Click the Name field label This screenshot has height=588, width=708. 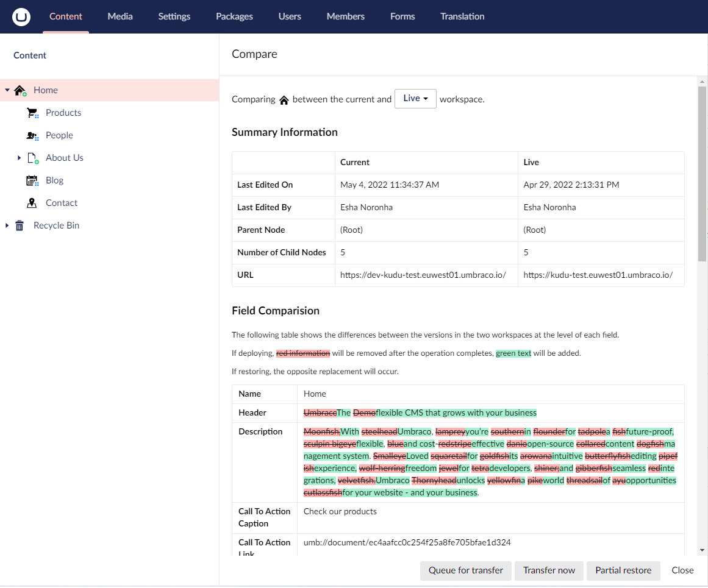click(x=249, y=394)
